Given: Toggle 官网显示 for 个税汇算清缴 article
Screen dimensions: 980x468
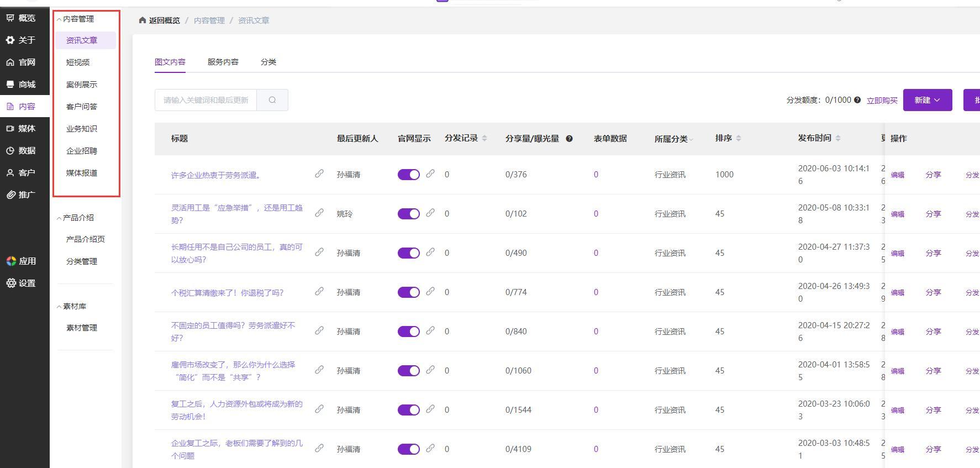Looking at the screenshot, I should coord(409,292).
